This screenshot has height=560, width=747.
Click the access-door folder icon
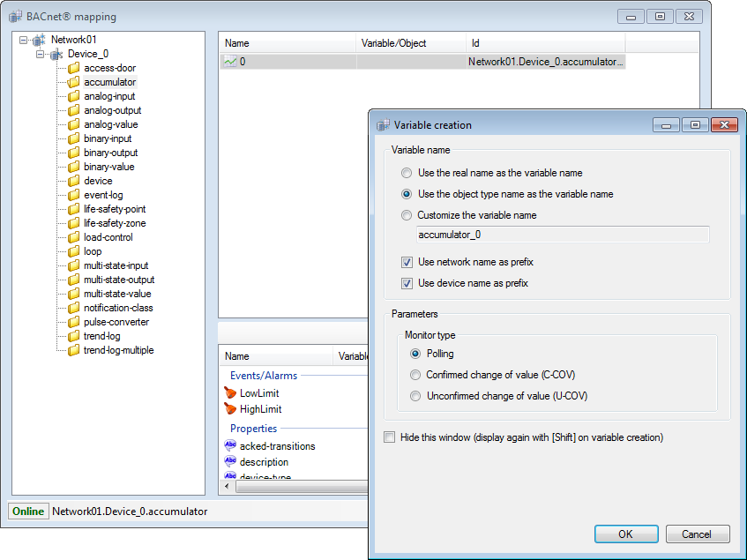point(73,68)
